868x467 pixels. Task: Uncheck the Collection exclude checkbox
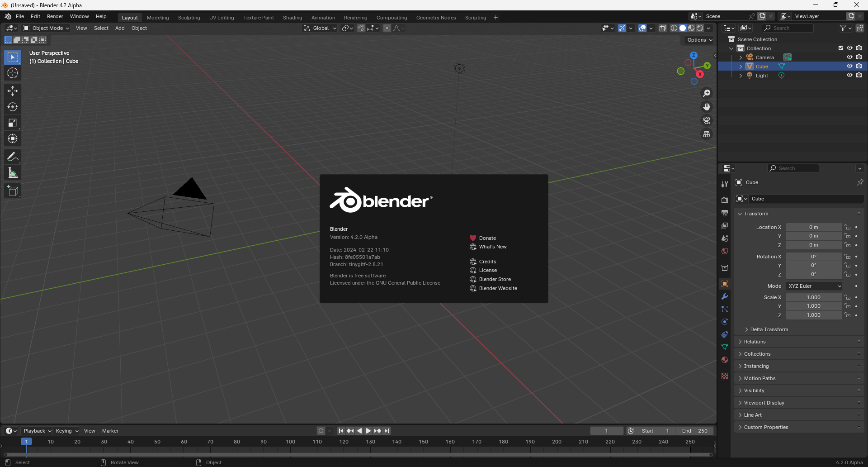tap(840, 48)
